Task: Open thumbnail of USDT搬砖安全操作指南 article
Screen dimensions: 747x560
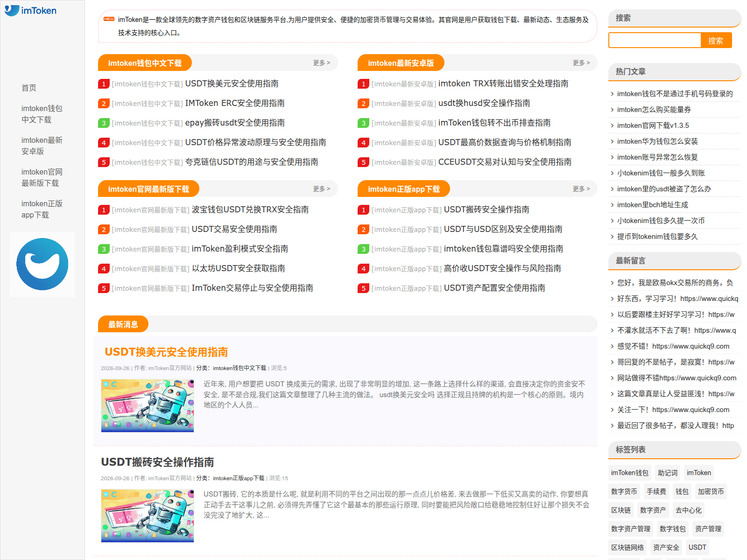Action: [x=148, y=516]
